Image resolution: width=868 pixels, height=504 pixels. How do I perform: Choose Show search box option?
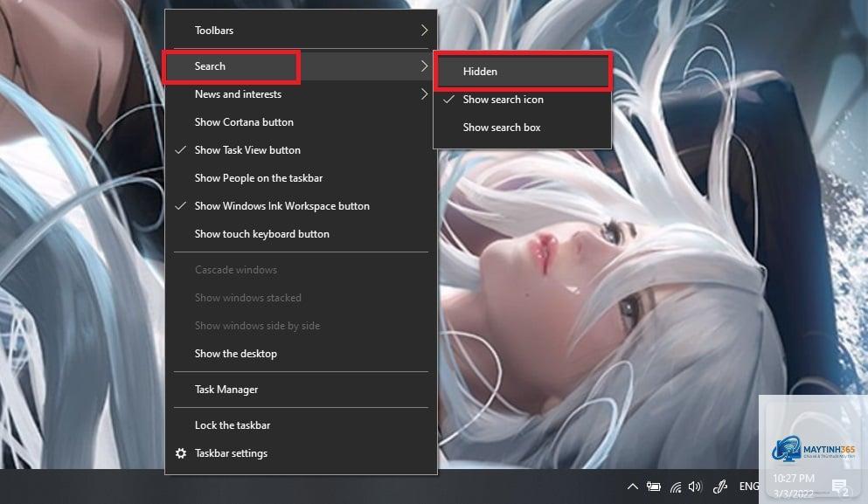(x=523, y=128)
